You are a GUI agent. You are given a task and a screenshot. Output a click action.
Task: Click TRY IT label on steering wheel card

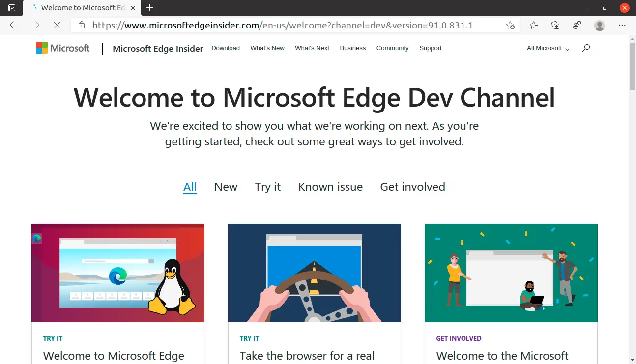pyautogui.click(x=249, y=338)
